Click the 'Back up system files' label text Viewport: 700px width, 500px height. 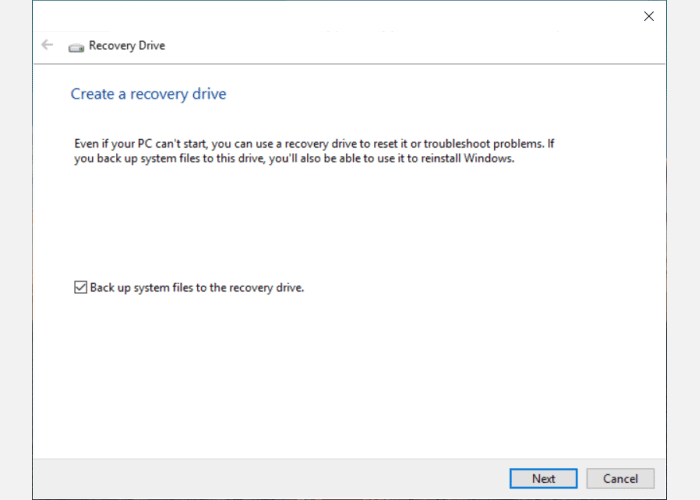click(x=196, y=288)
